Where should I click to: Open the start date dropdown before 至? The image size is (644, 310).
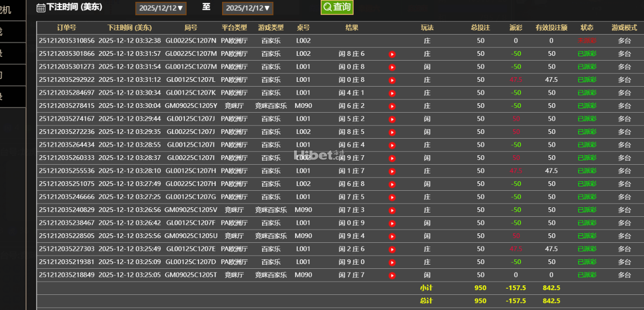(x=161, y=8)
